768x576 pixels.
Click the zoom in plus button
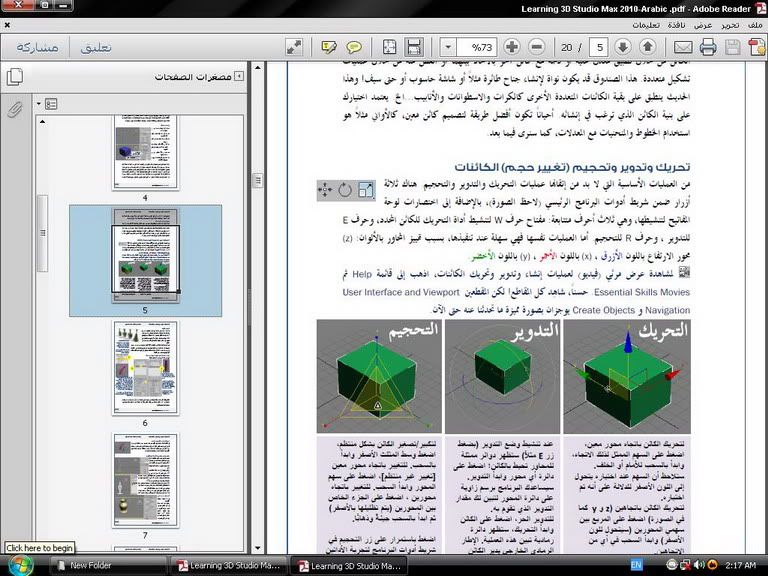512,47
